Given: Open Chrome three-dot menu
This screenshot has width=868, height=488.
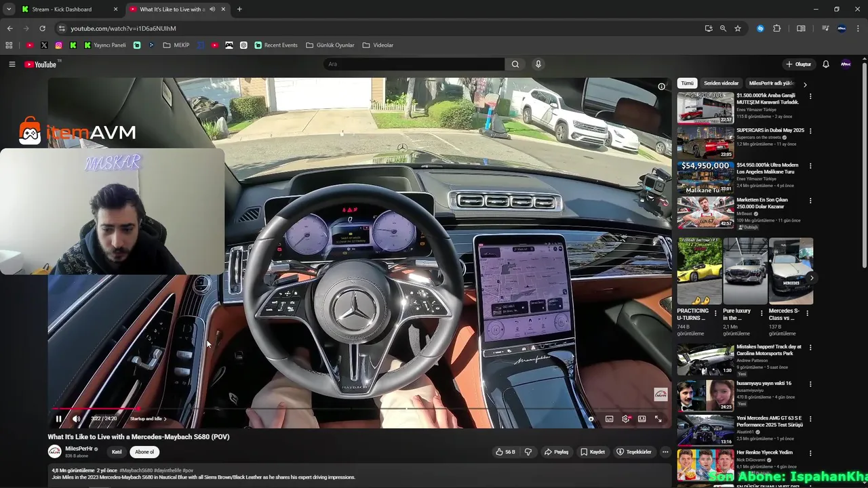Looking at the screenshot, I should 859,28.
